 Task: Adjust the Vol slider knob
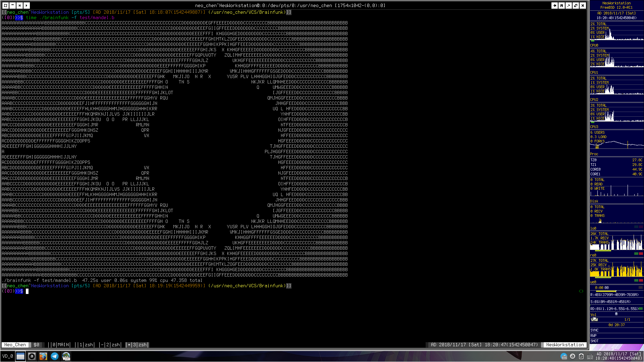[x=616, y=314]
